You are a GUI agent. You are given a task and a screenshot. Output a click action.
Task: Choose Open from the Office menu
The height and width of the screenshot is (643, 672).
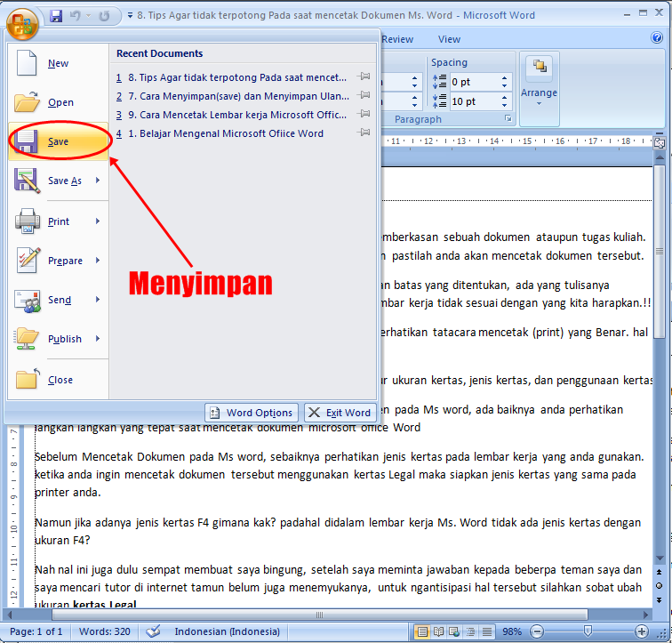tap(58, 102)
